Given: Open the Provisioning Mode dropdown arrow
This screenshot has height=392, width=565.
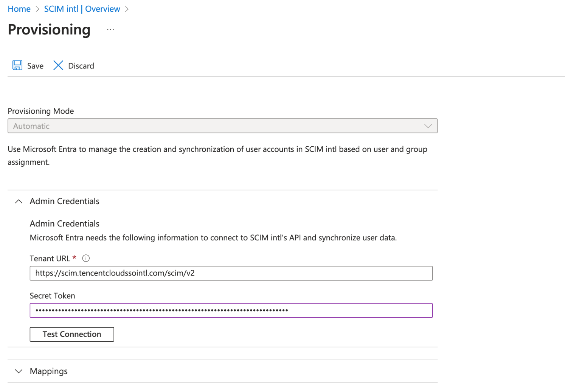Looking at the screenshot, I should (428, 126).
